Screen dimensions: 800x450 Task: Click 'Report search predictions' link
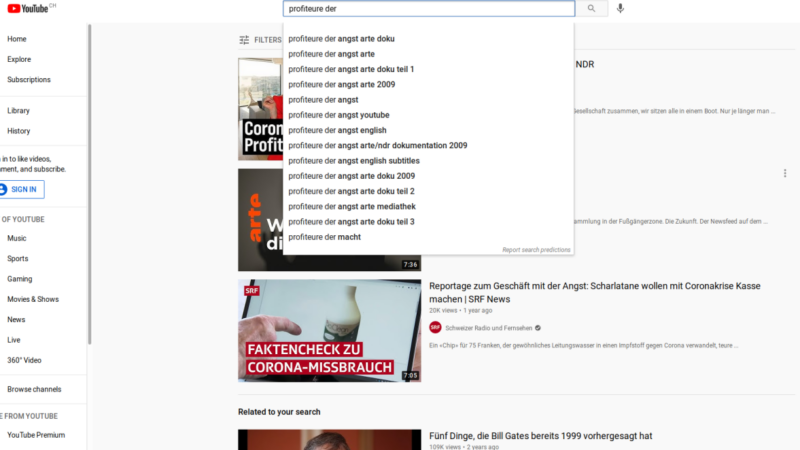point(536,250)
